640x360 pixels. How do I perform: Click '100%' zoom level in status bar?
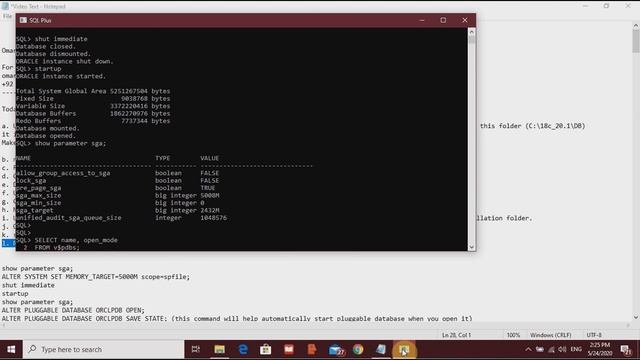(x=513, y=335)
